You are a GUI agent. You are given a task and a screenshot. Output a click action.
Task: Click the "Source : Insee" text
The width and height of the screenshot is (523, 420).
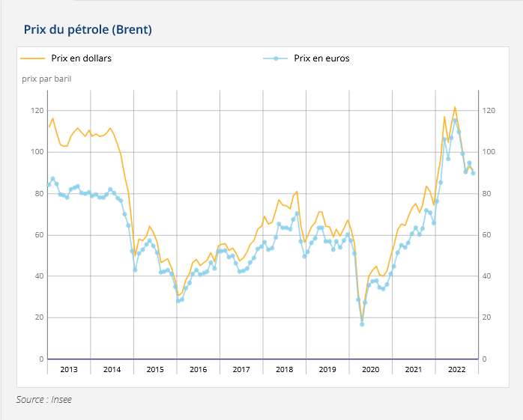tap(44, 400)
